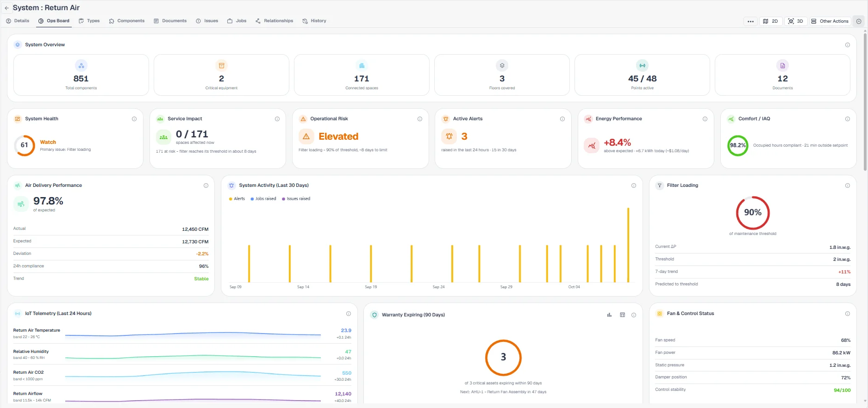Click the circular collapse icon next to Other Actions
Image resolution: width=868 pixels, height=408 pixels.
[859, 21]
